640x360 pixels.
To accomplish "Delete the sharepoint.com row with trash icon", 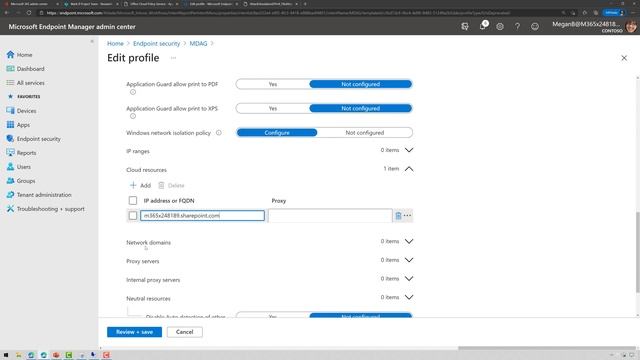I will point(398,216).
